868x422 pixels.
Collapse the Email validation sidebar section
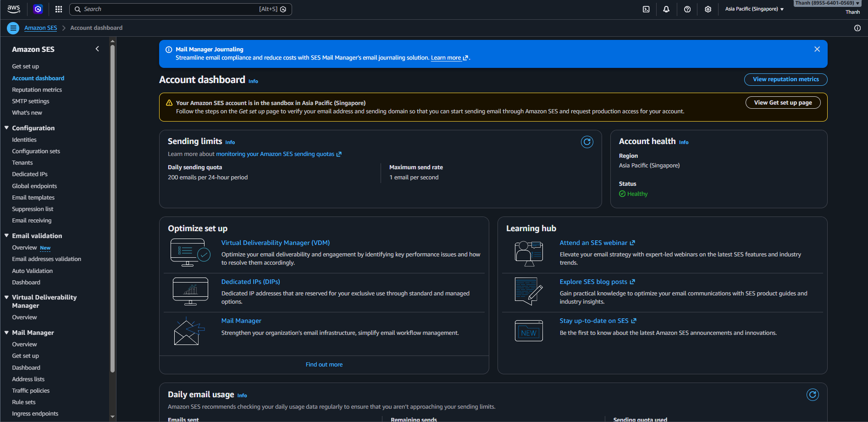7,236
